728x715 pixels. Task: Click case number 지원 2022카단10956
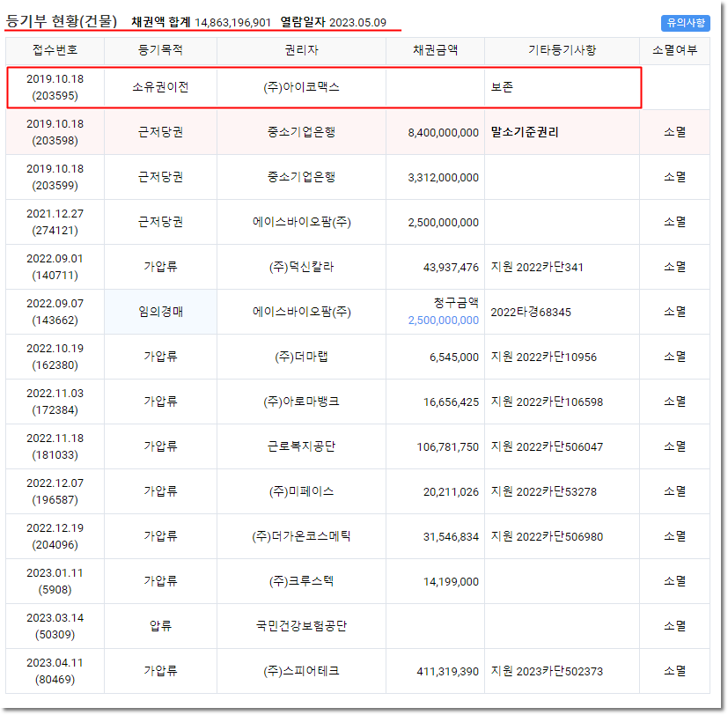(544, 357)
